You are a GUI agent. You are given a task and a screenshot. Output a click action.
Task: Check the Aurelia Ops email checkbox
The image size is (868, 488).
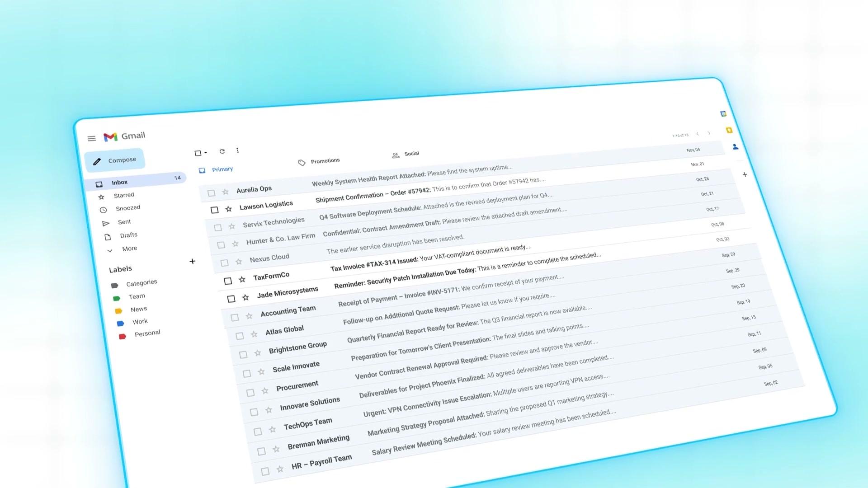[211, 193]
